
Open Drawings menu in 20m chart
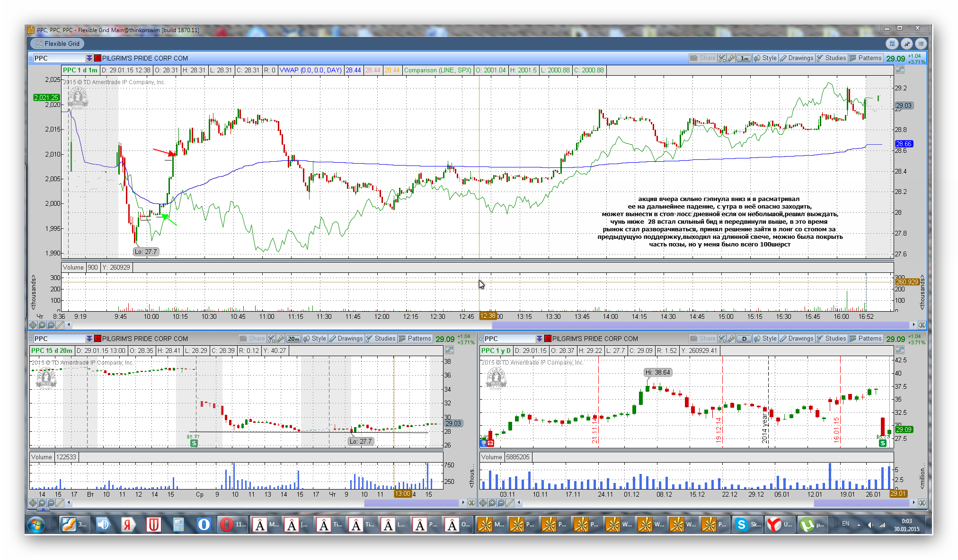click(x=346, y=339)
